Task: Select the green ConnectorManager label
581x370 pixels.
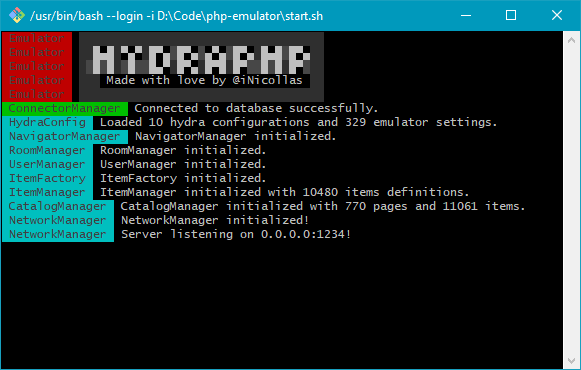Action: (x=65, y=109)
